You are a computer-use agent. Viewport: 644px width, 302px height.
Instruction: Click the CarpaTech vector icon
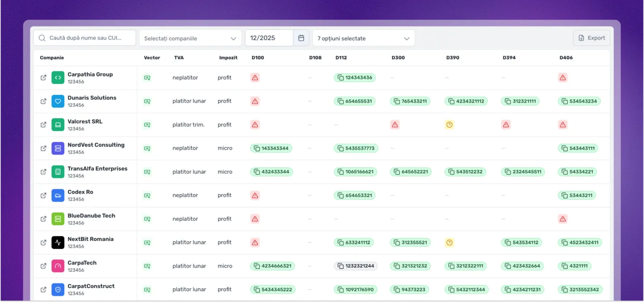(147, 266)
